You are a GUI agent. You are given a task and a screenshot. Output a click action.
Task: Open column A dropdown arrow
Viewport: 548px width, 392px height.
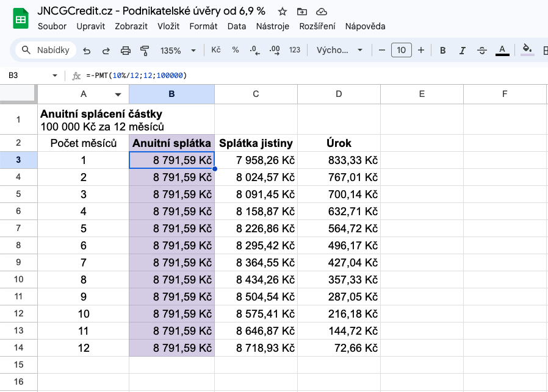(118, 94)
